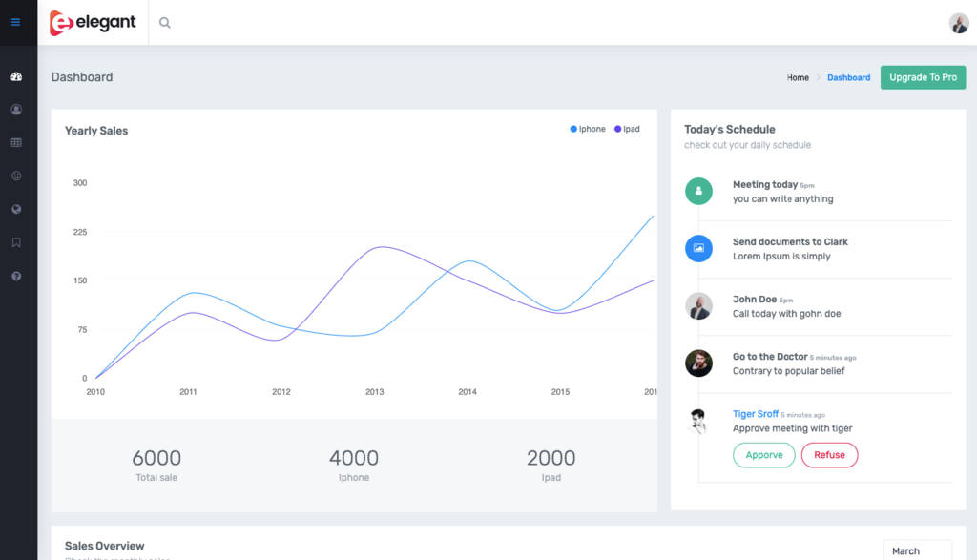Click the John Doe title
This screenshot has width=977, height=560.
(x=755, y=300)
